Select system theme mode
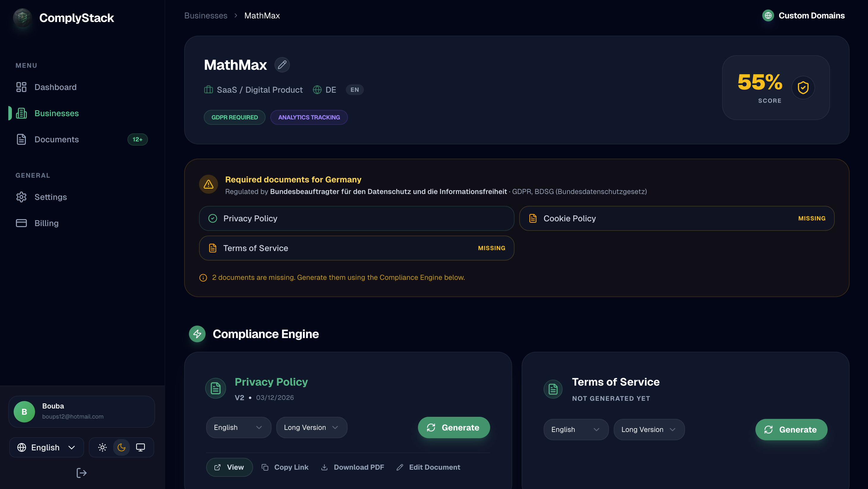Image resolution: width=868 pixels, height=489 pixels. pos(141,447)
